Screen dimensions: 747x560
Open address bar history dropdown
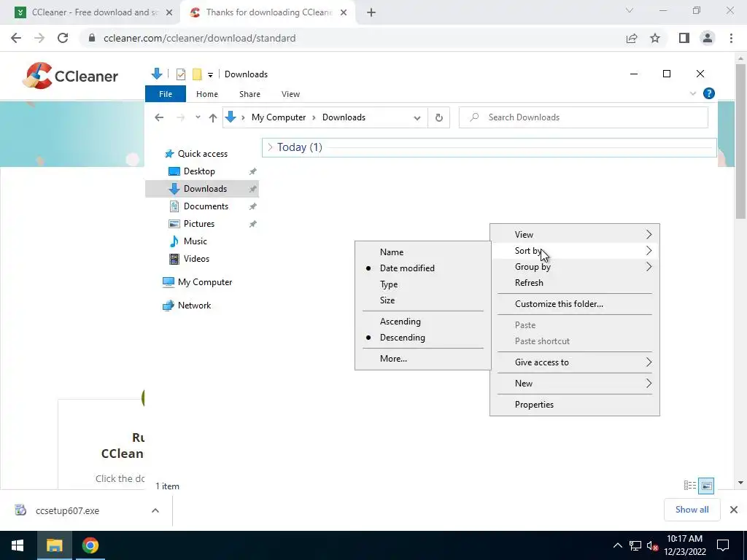click(x=417, y=117)
